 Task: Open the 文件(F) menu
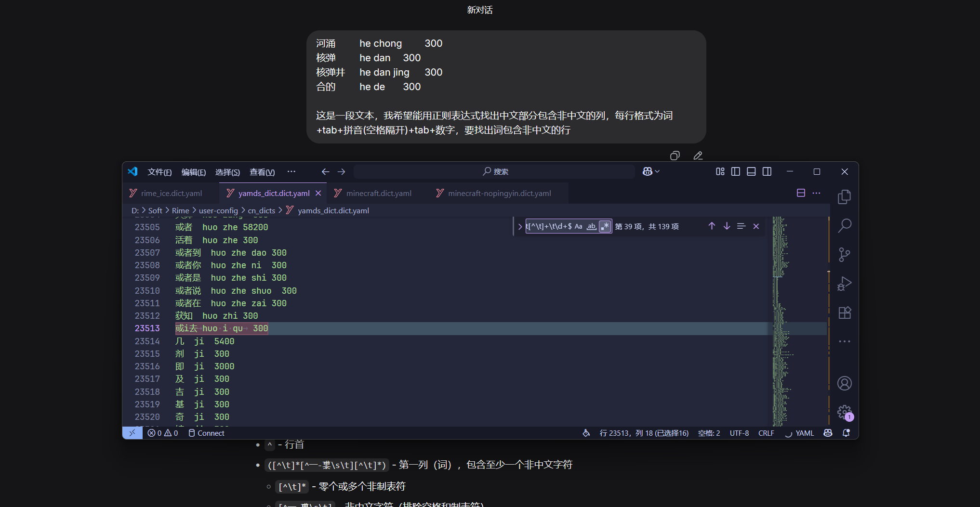(x=159, y=172)
